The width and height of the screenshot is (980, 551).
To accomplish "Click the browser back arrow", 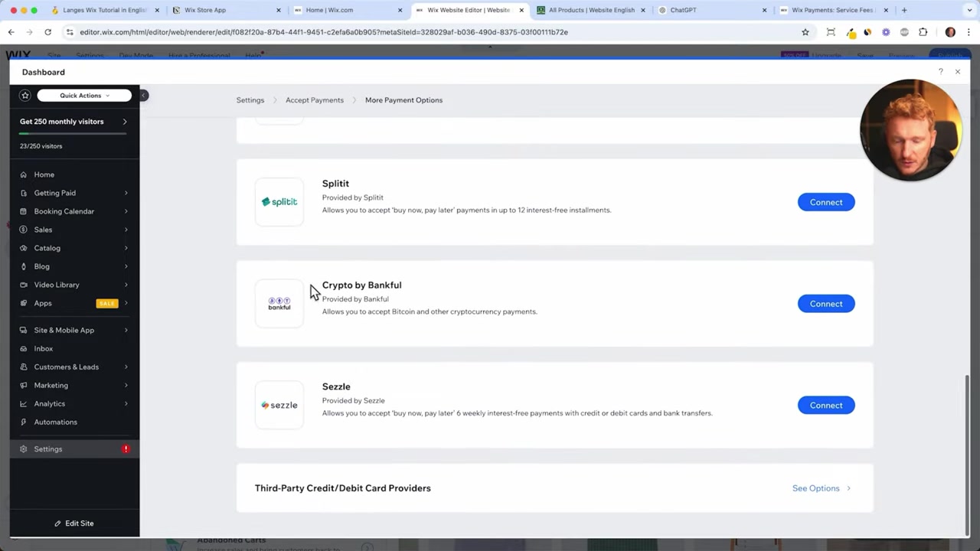I will pyautogui.click(x=11, y=32).
